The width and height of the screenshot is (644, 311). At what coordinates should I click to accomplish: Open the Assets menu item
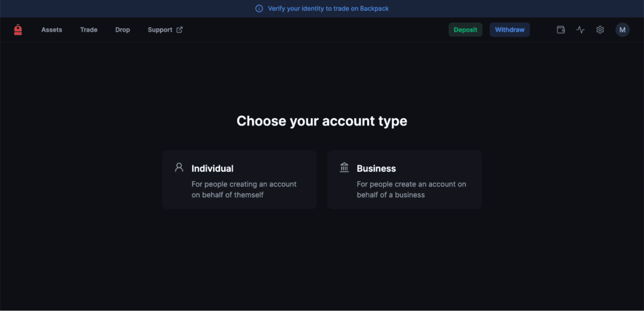[52, 30]
